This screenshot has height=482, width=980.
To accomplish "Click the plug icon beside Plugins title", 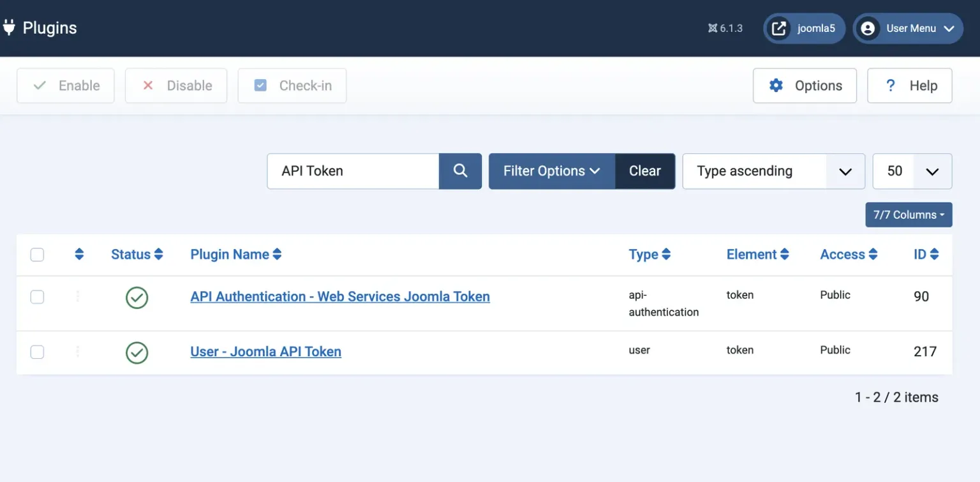I will point(8,27).
